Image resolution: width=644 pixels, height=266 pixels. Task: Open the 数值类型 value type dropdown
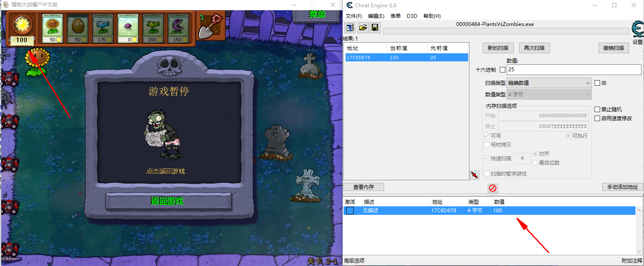click(x=549, y=94)
